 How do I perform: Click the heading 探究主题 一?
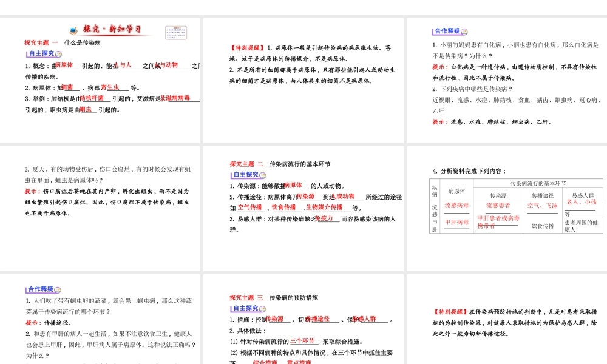tap(41, 43)
